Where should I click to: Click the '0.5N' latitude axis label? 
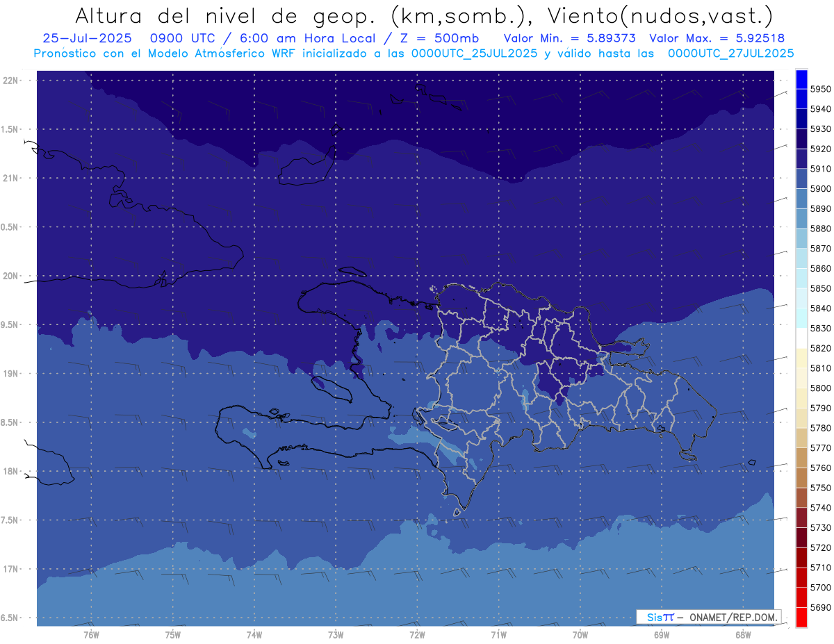[x=10, y=227]
